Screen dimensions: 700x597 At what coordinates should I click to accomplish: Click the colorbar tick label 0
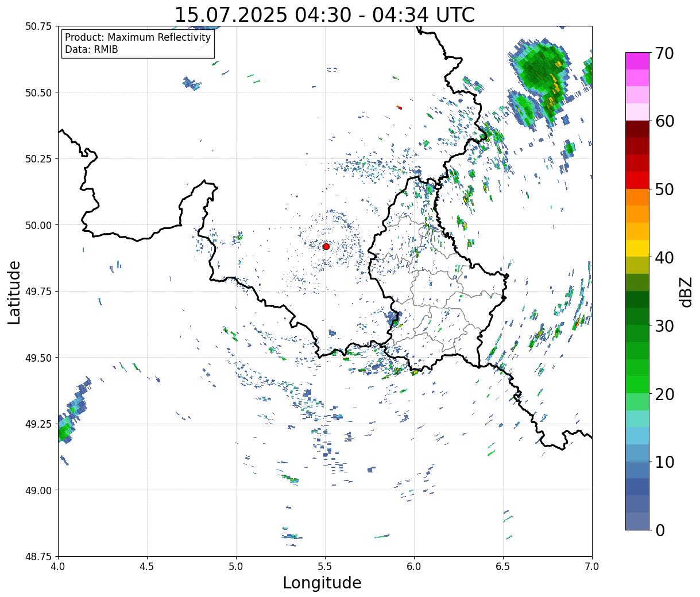659,530
